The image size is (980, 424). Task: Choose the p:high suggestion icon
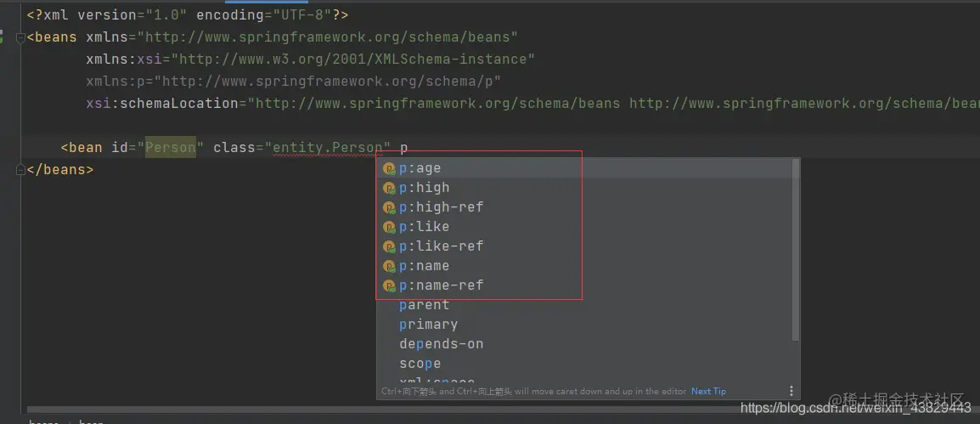390,189
